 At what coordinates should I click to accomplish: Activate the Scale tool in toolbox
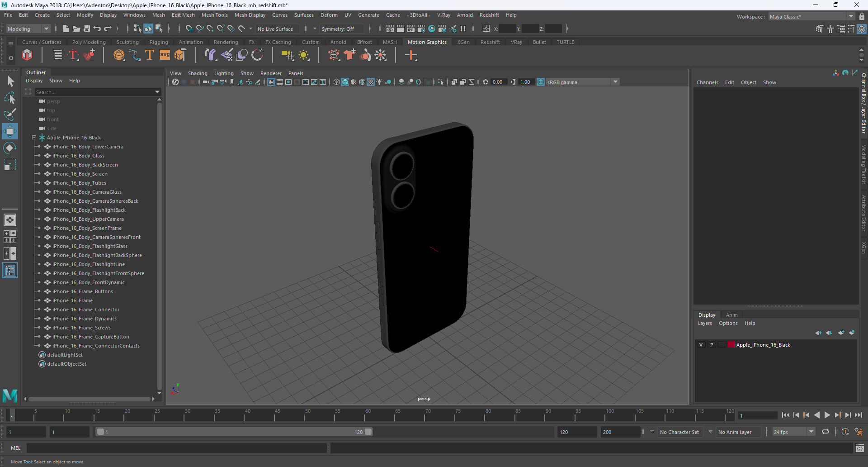point(10,165)
